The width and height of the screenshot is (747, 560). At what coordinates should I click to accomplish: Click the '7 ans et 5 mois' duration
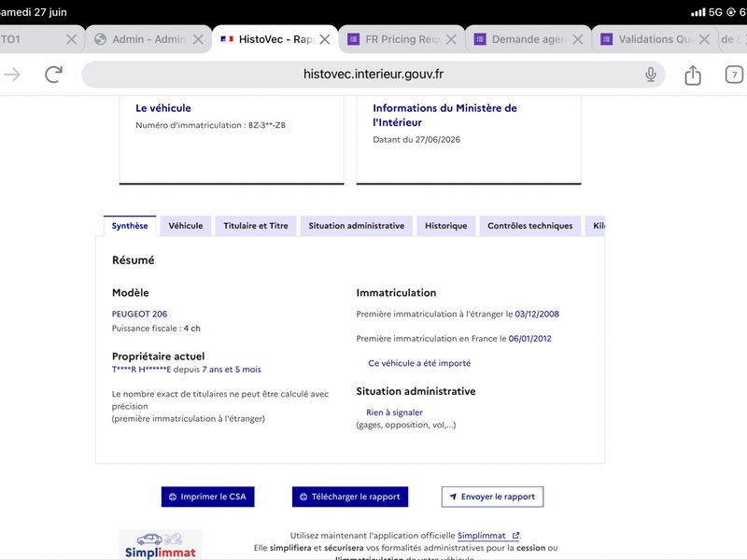[232, 370]
